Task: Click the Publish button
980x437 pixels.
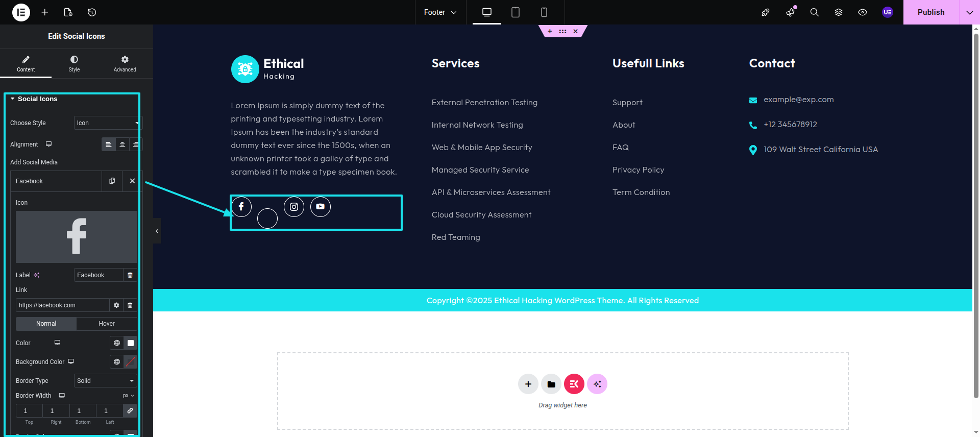Action: tap(930, 12)
